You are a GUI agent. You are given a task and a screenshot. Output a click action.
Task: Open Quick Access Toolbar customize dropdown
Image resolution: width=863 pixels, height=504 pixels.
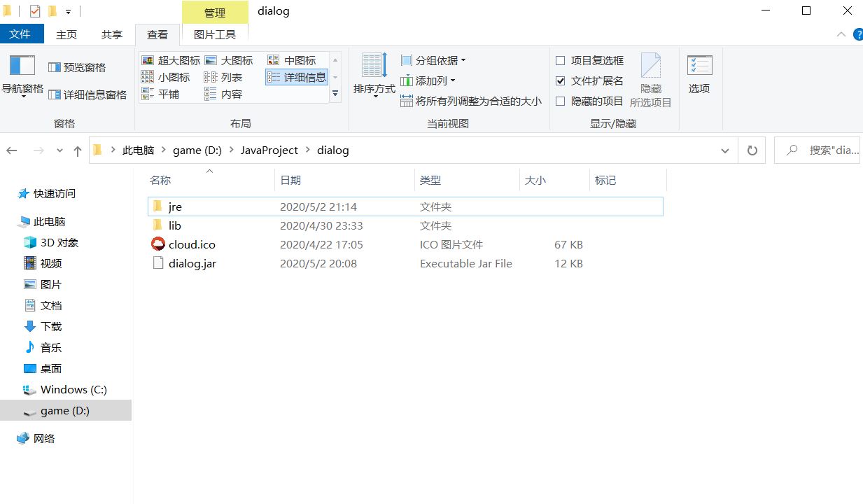(x=68, y=12)
